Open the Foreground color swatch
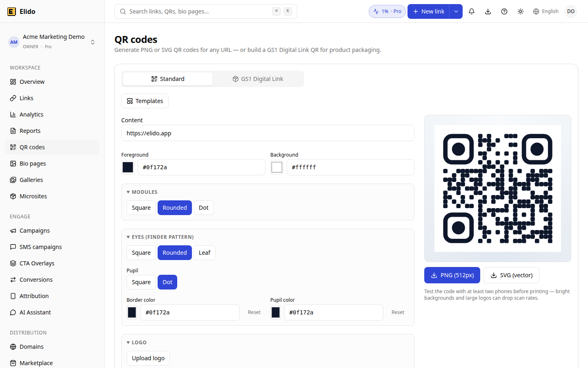The image size is (588, 368). point(128,167)
